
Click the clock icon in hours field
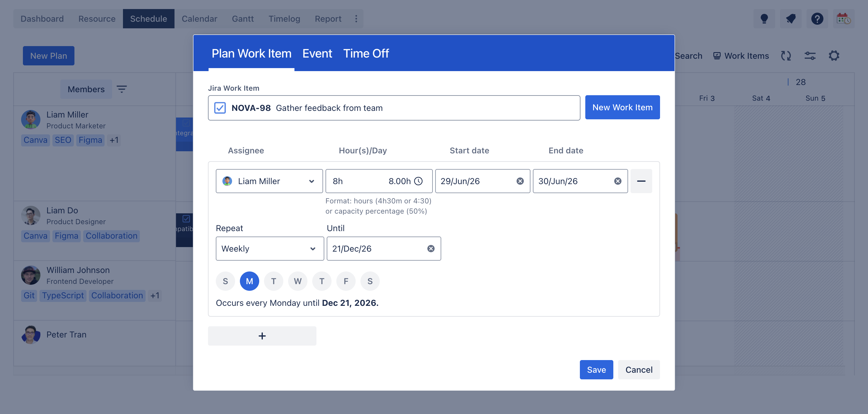pos(418,181)
